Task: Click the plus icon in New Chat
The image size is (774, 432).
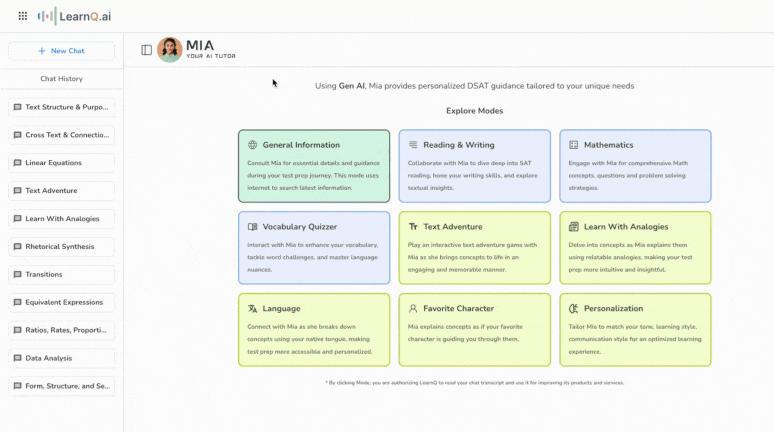Action: click(42, 51)
